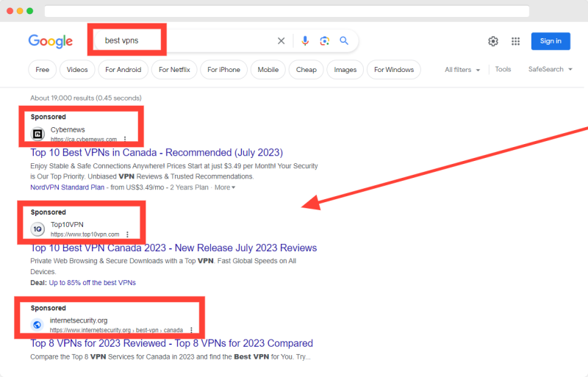The height and width of the screenshot is (377, 588).
Task: Click the Top10VPN site name
Action: (x=67, y=225)
